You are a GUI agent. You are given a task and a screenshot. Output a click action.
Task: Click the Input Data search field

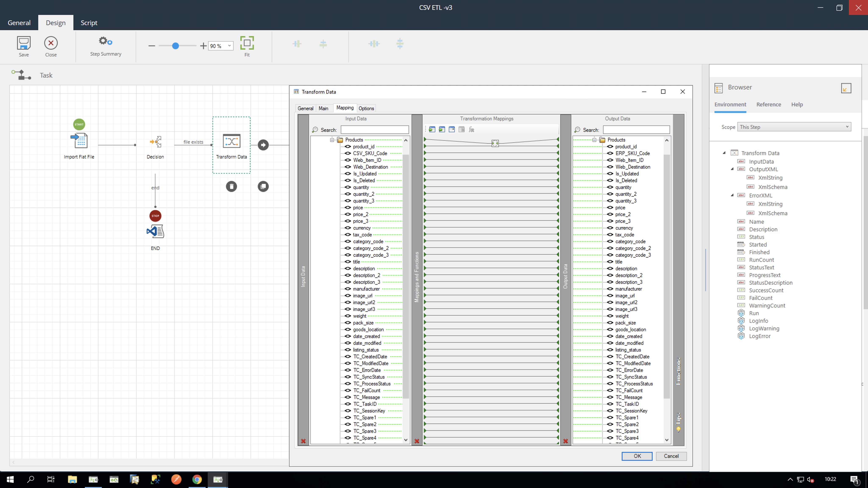pyautogui.click(x=375, y=130)
